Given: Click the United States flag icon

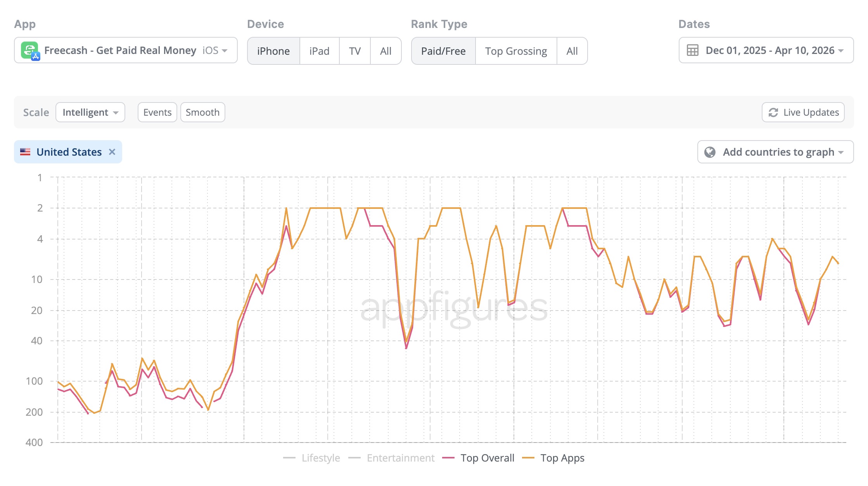Looking at the screenshot, I should (x=25, y=152).
